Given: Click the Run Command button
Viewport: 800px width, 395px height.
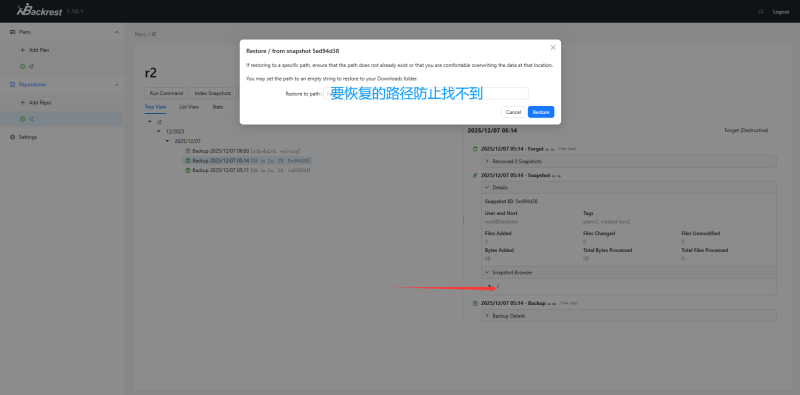Looking at the screenshot, I should [166, 93].
